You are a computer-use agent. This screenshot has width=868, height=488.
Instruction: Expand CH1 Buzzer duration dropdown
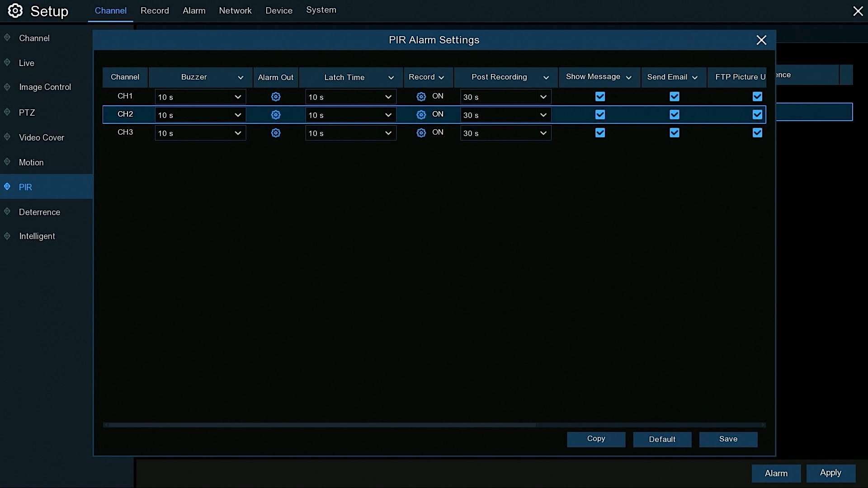tap(200, 97)
